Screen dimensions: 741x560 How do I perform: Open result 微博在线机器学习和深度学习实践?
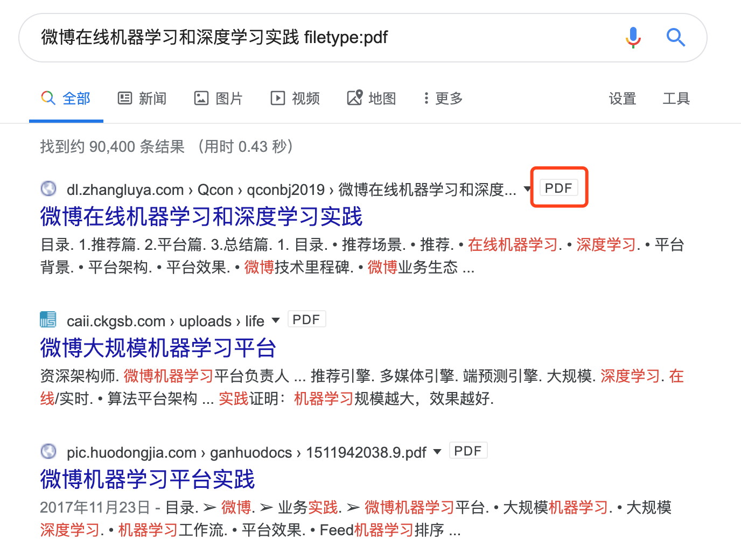tap(201, 216)
